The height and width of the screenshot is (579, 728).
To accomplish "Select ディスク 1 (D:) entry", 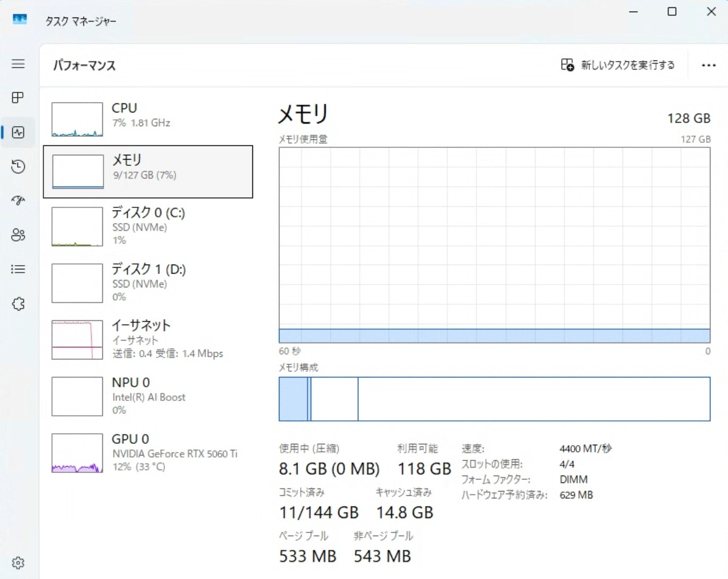I will [x=148, y=282].
